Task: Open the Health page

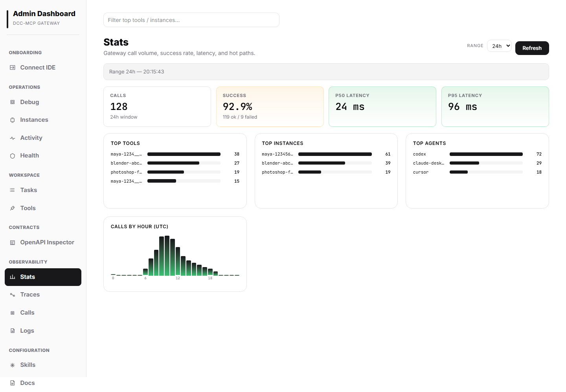Action: coord(43,156)
